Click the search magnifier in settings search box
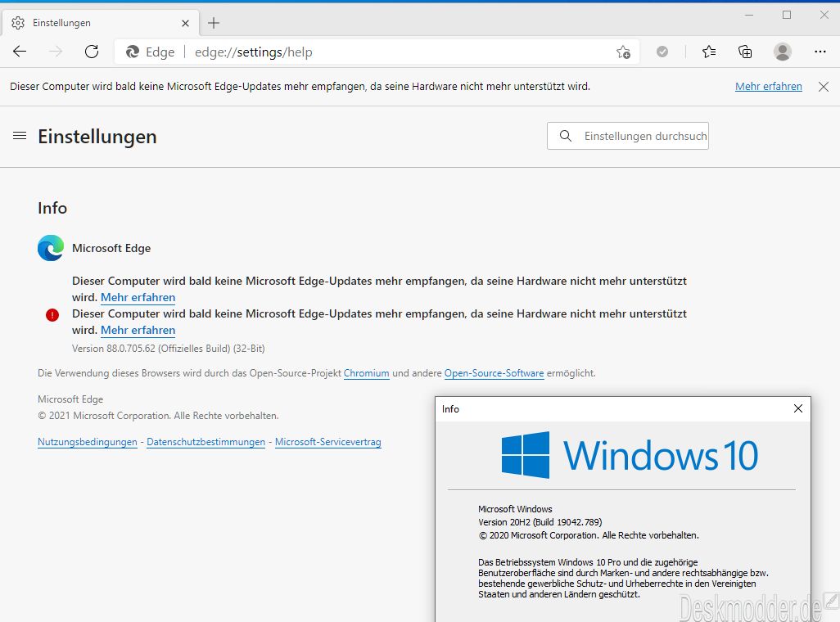The image size is (840, 622). point(566,136)
